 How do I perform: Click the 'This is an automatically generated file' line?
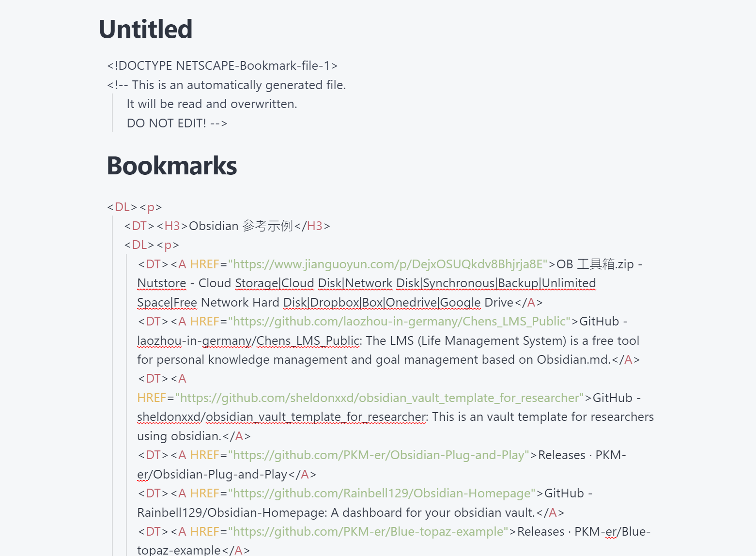[x=226, y=85]
